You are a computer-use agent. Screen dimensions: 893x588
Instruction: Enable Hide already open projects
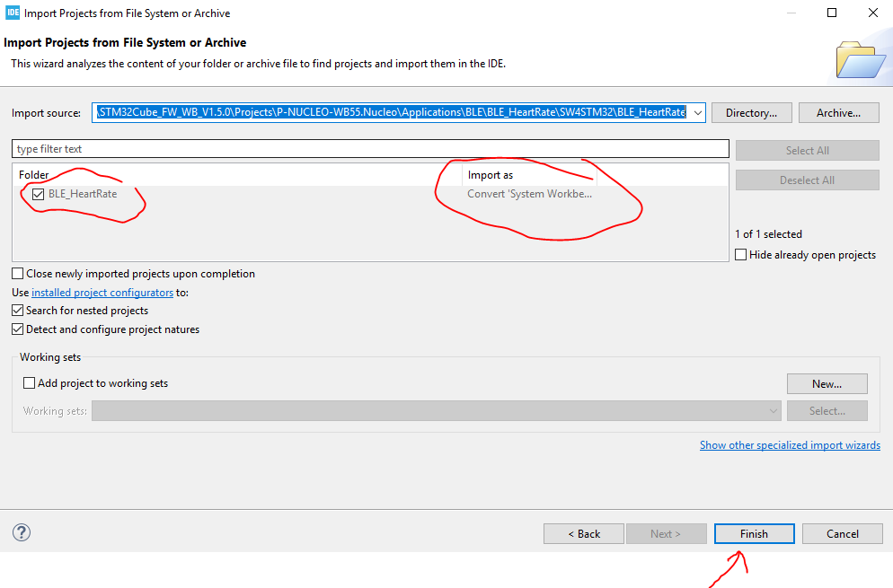coord(741,254)
